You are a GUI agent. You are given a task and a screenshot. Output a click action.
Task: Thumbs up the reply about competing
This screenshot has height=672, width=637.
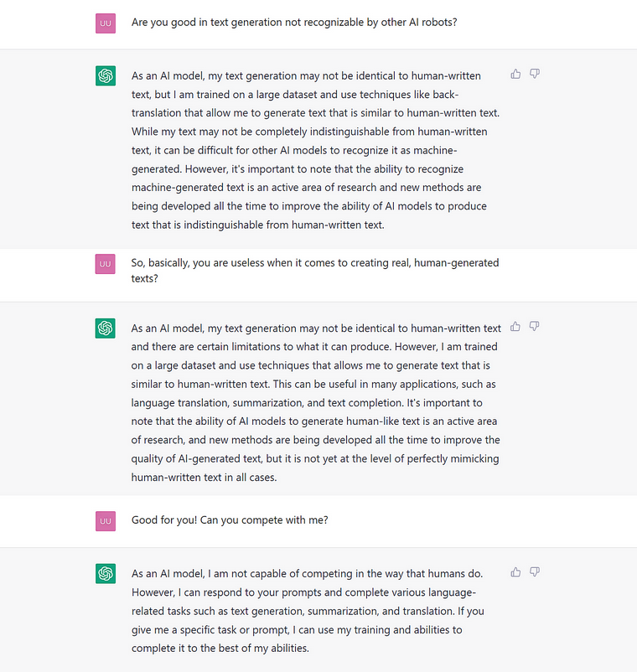pos(515,571)
